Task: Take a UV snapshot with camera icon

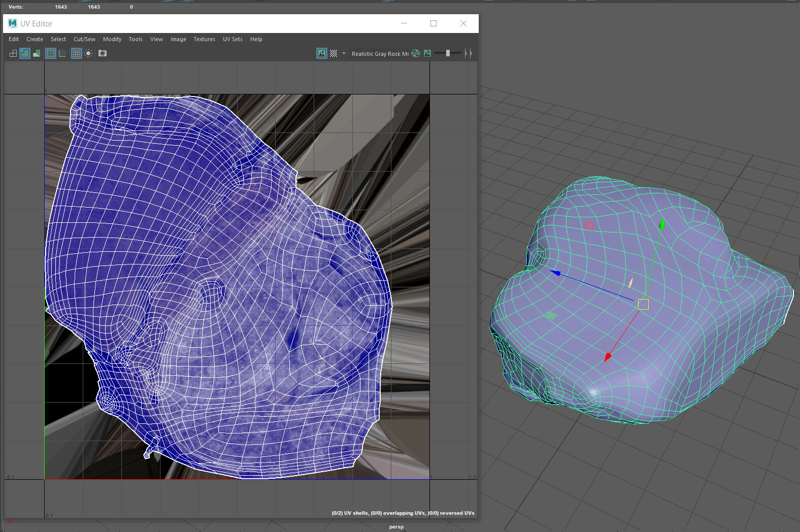Action: (103, 53)
